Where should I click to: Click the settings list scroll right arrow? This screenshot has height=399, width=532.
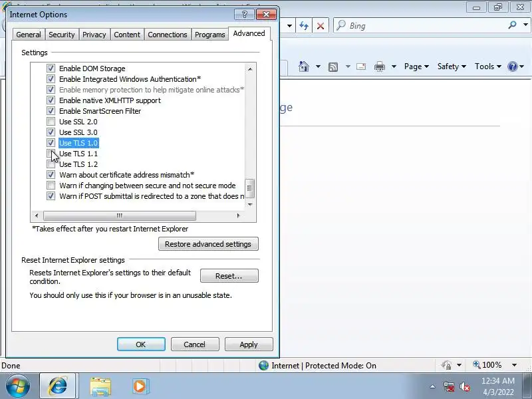[238, 215]
